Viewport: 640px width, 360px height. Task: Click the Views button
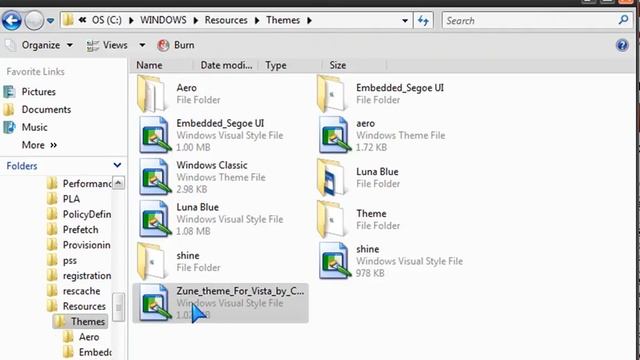pos(107,45)
